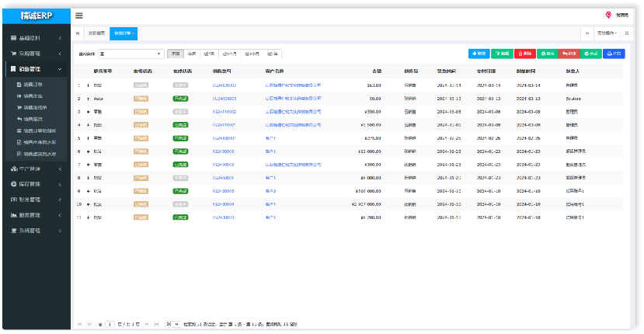Open the page size dropdown in pager
This screenshot has width=644, height=334.
172,324
